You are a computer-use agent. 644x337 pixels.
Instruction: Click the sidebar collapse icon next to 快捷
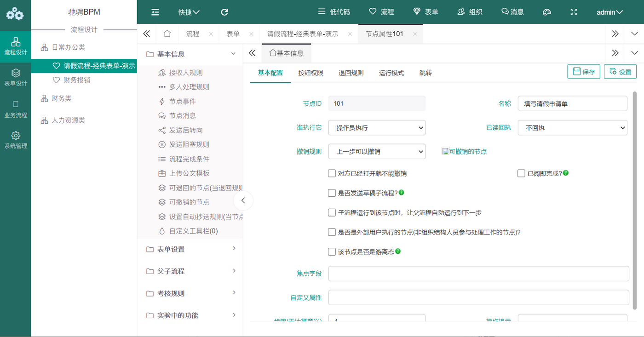[x=155, y=12]
